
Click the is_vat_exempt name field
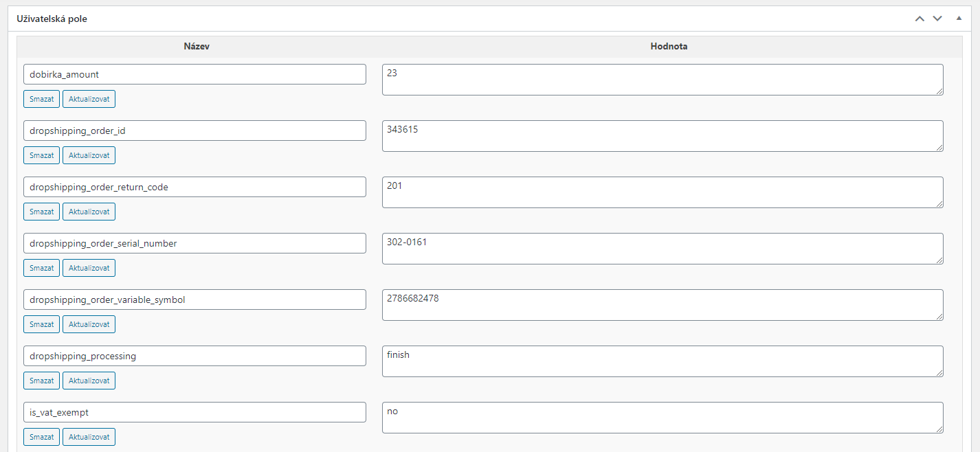click(194, 412)
